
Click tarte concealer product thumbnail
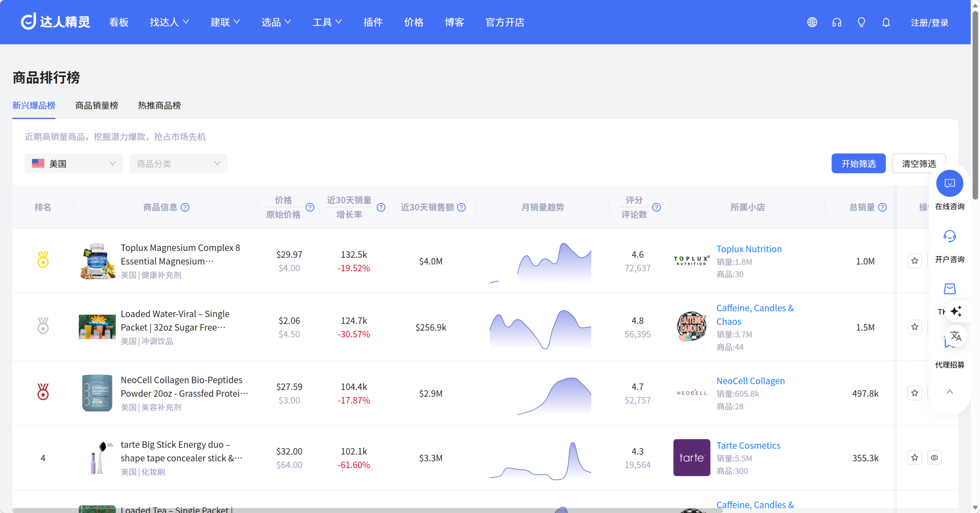(97, 458)
